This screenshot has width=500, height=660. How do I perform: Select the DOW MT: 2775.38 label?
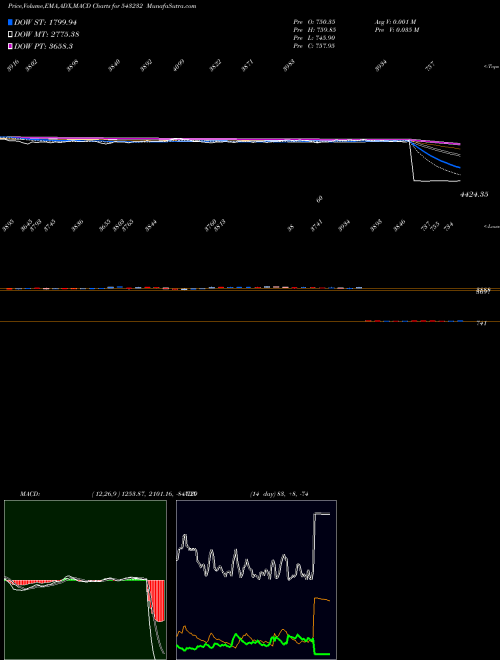tap(47, 34)
